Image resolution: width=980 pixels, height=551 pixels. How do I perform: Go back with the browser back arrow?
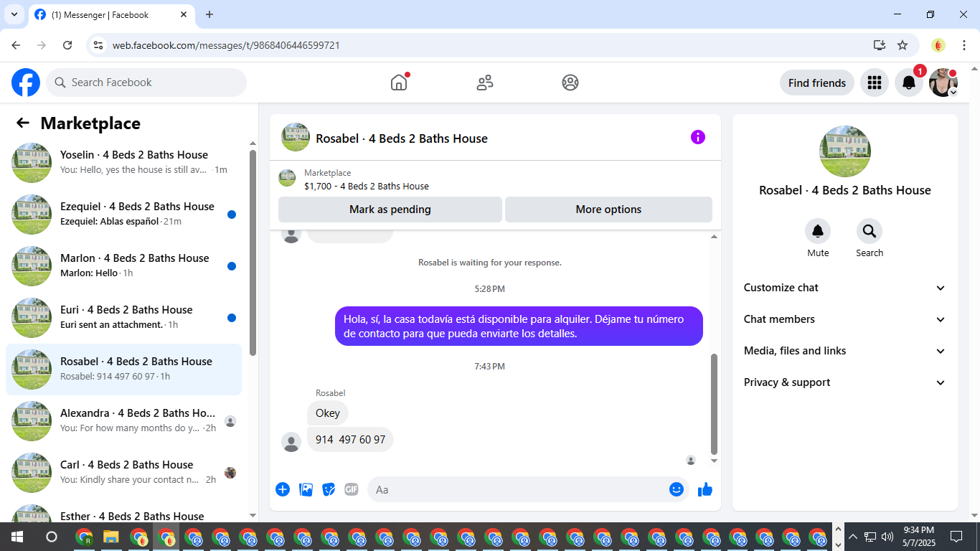(16, 45)
